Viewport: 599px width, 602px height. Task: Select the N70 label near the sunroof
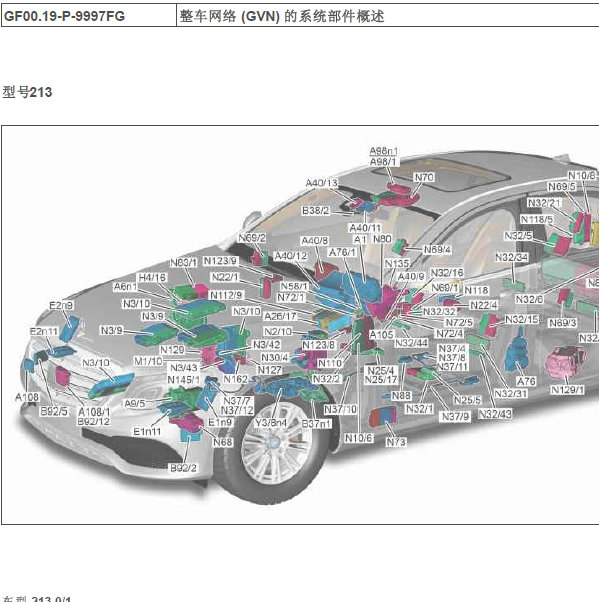424,177
